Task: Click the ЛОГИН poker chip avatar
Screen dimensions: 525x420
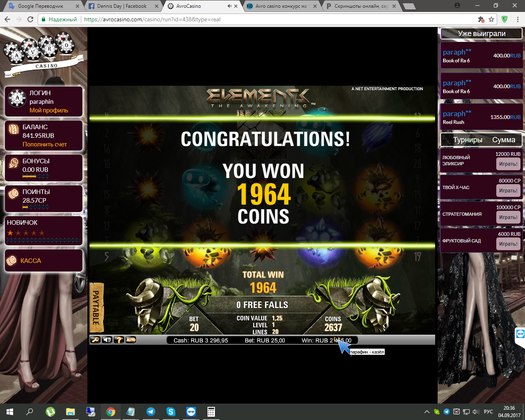Action: [x=17, y=98]
